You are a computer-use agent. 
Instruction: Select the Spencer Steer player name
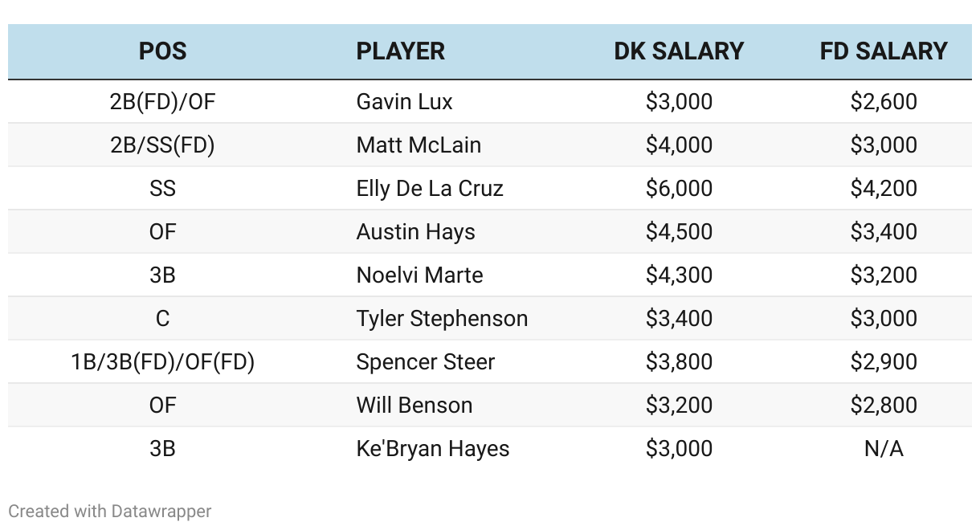425,362
